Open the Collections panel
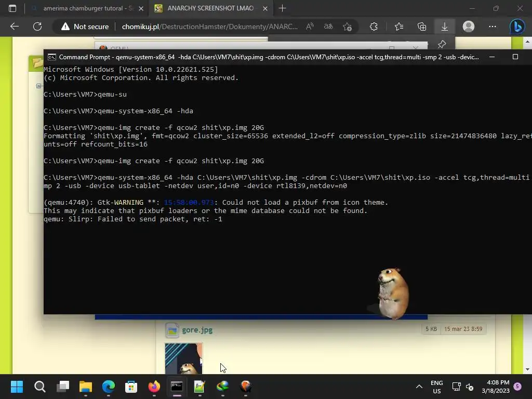The width and height of the screenshot is (532, 399). pos(422,26)
